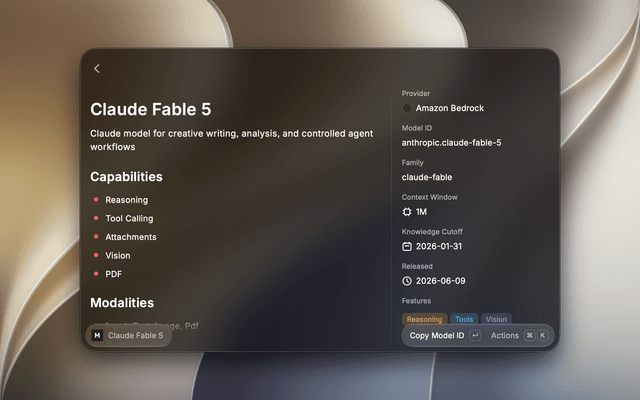Click the Amazon Bedrock provider value

click(450, 108)
